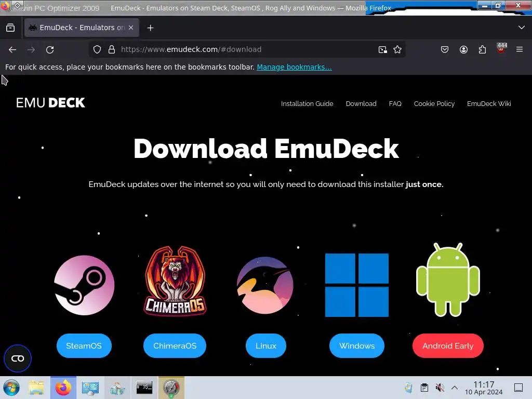Click the clock showing 11:17
The width and height of the screenshot is (532, 399).
(x=484, y=388)
